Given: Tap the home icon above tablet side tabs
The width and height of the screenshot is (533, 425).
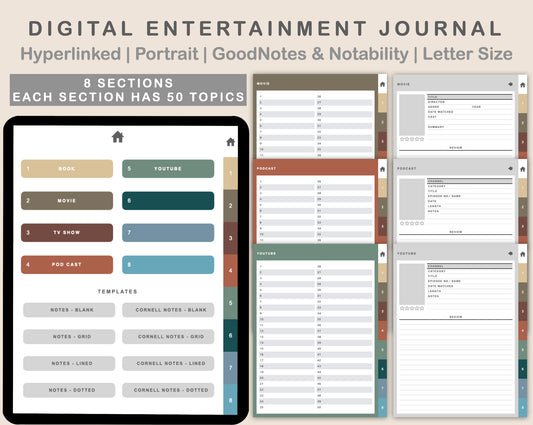Looking at the screenshot, I should [230, 142].
